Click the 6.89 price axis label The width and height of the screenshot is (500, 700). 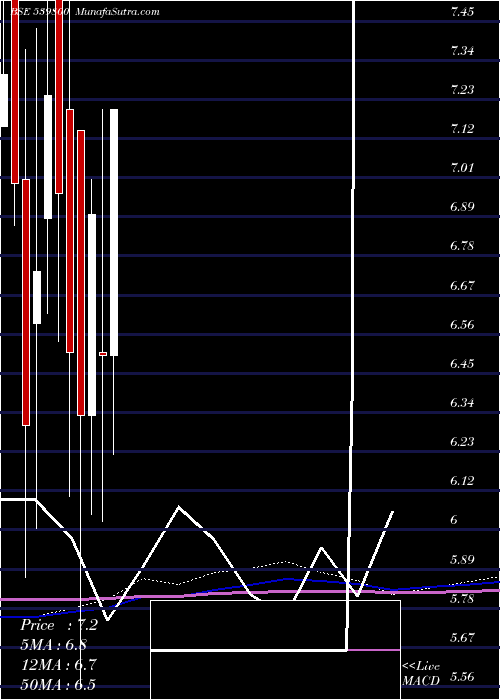pyautogui.click(x=462, y=208)
